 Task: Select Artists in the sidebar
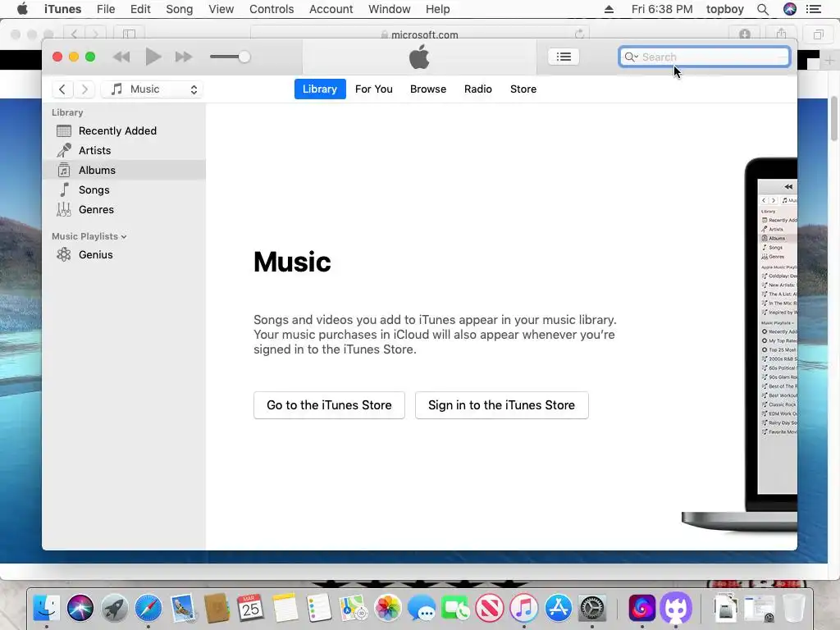point(124,151)
